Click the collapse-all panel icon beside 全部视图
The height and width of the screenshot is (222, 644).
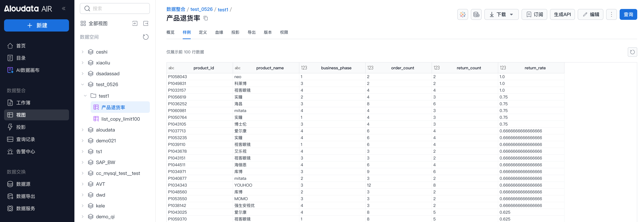(135, 24)
